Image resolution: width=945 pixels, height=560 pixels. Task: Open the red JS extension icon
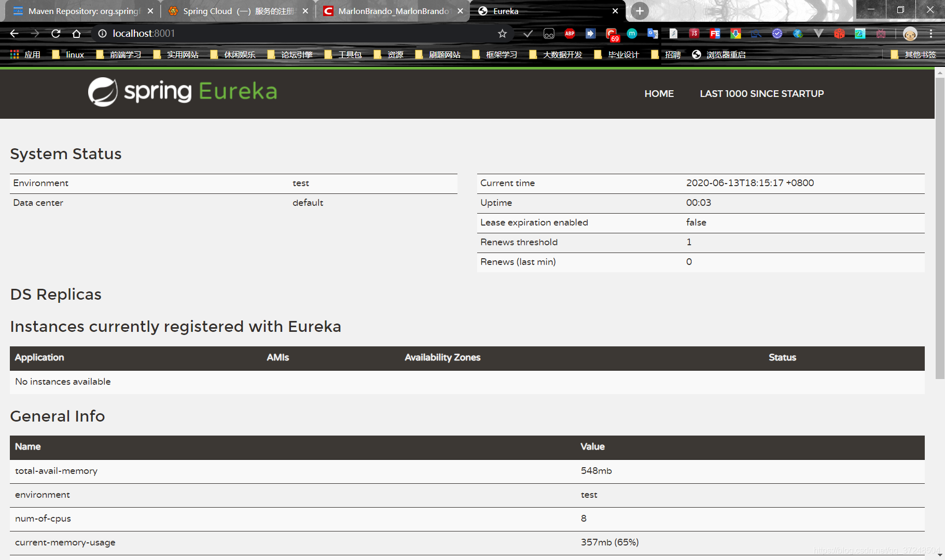click(694, 34)
